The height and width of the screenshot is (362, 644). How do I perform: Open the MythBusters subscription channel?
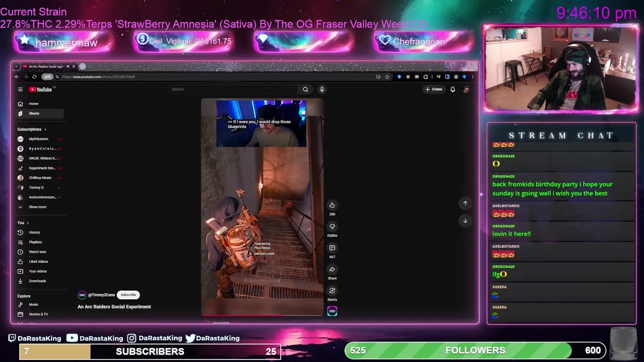(39, 139)
